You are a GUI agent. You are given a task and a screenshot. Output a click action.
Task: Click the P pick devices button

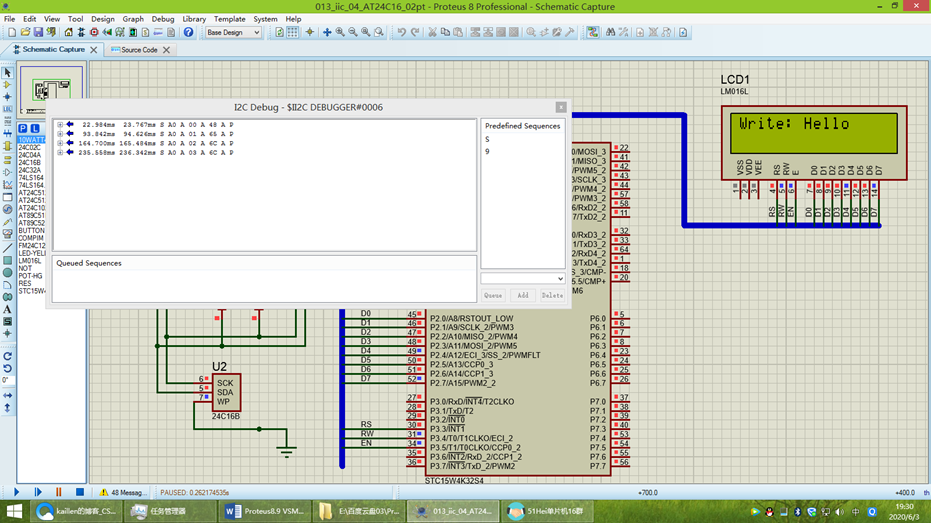(x=23, y=128)
